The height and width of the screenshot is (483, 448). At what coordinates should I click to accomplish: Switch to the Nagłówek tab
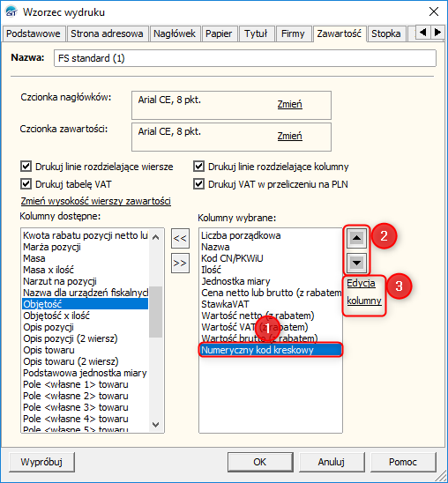pos(175,33)
